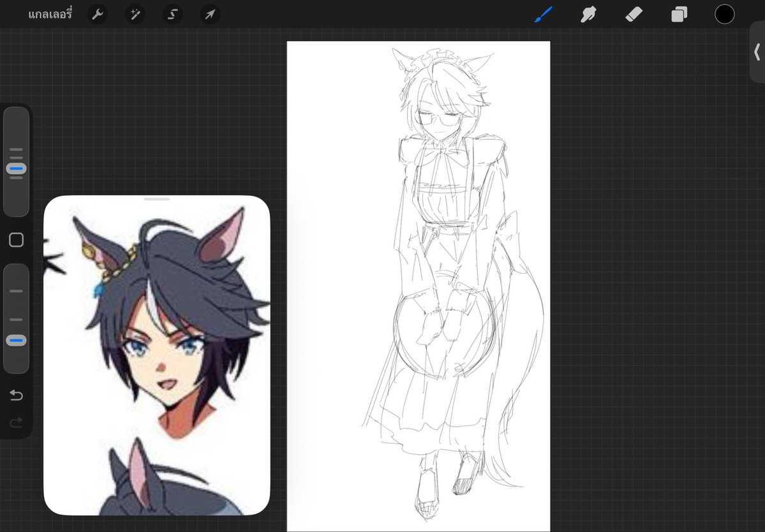The image size is (765, 532).
Task: Activate the Transform arrow tool
Action: click(211, 14)
